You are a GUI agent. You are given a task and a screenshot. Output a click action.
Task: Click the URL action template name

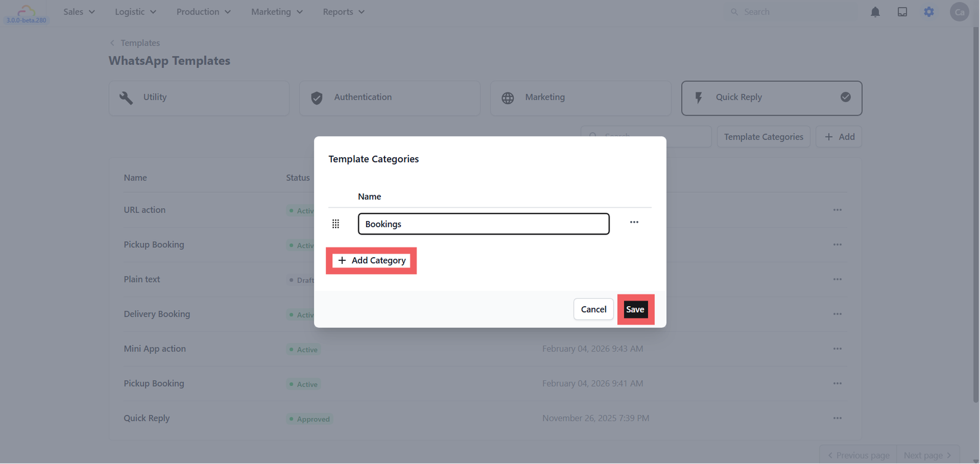tap(145, 210)
